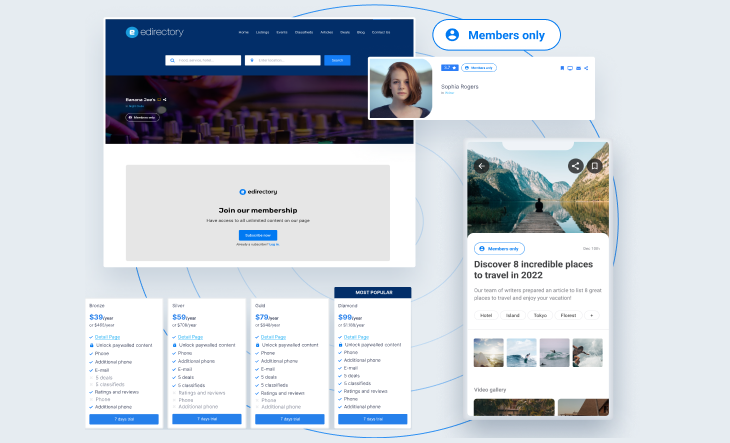Viewport: 730px width, 443px height.
Task: Expand more tags with the plus chip
Action: coord(592,315)
